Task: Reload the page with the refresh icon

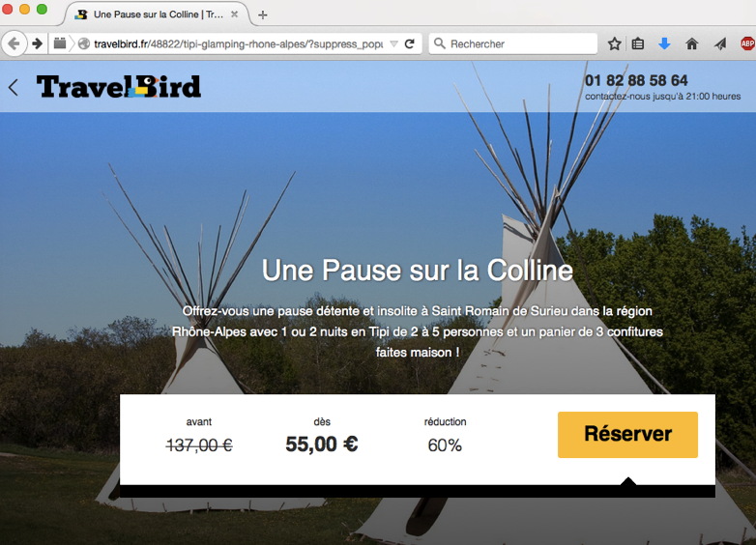Action: coord(409,43)
